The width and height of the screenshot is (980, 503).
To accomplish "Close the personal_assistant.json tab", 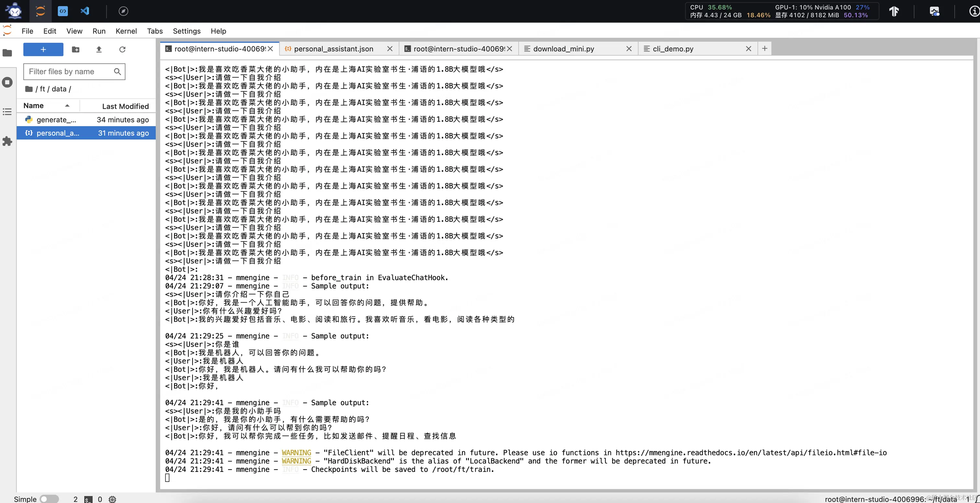I will point(390,49).
